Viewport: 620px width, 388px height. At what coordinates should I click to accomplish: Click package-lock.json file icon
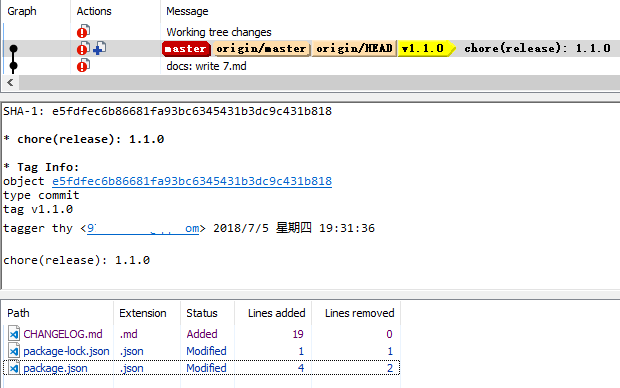coord(14,351)
